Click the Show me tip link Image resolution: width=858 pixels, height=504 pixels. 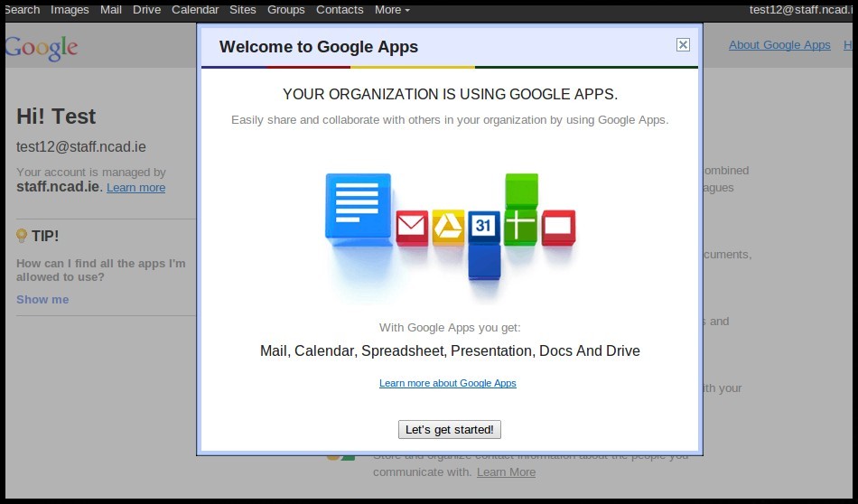coord(42,299)
